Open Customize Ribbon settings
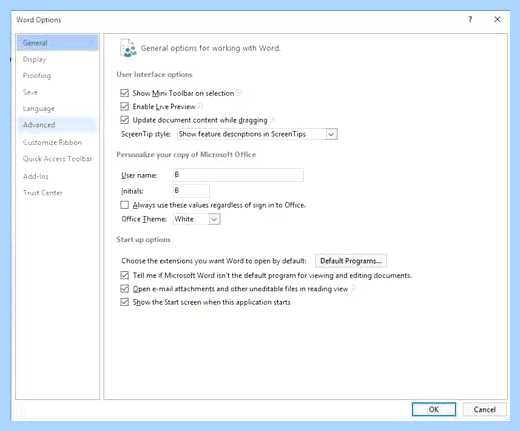 coord(58,142)
